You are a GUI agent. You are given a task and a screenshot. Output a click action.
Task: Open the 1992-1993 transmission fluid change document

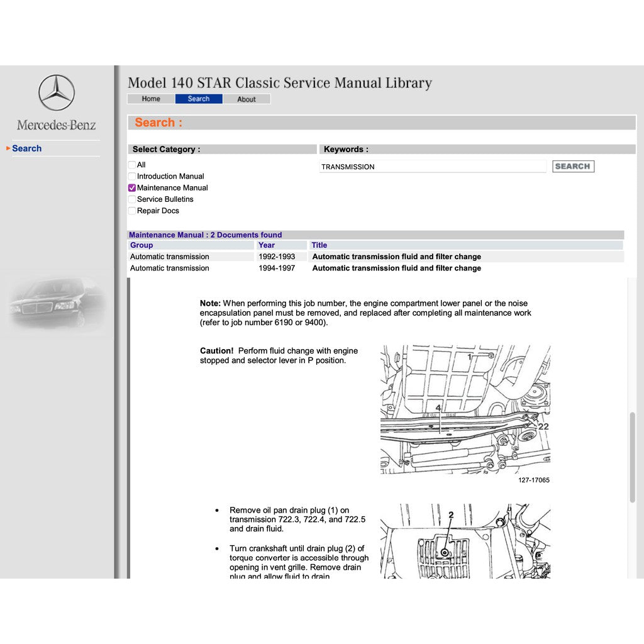coord(396,256)
